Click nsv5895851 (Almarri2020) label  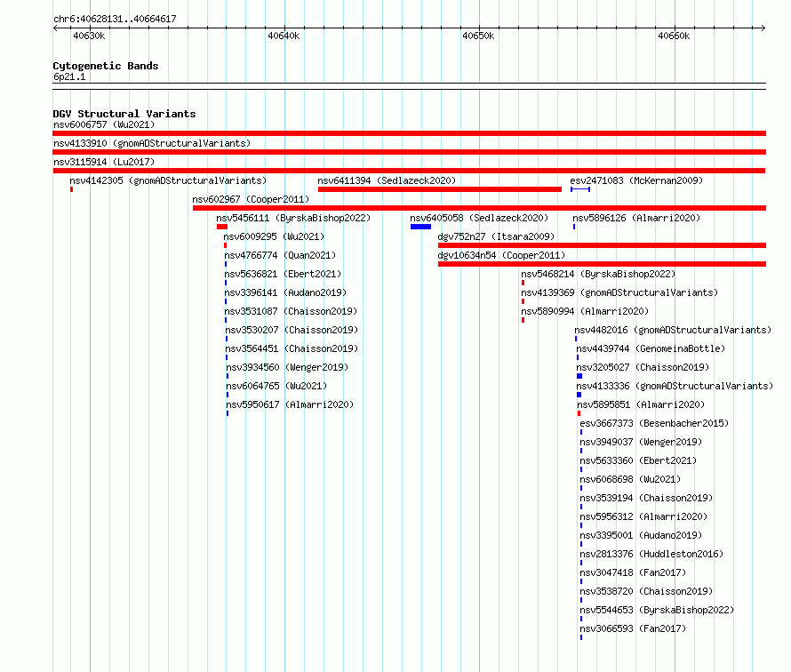(641, 404)
